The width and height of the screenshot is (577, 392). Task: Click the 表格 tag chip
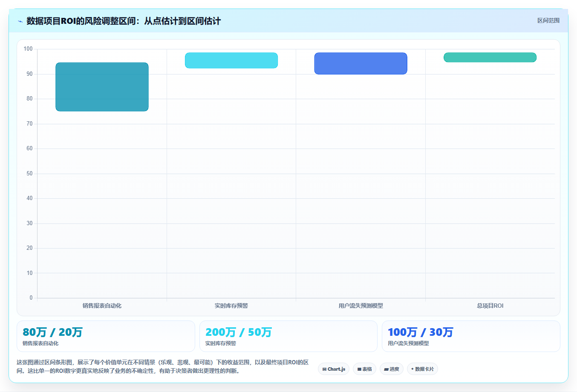(364, 369)
